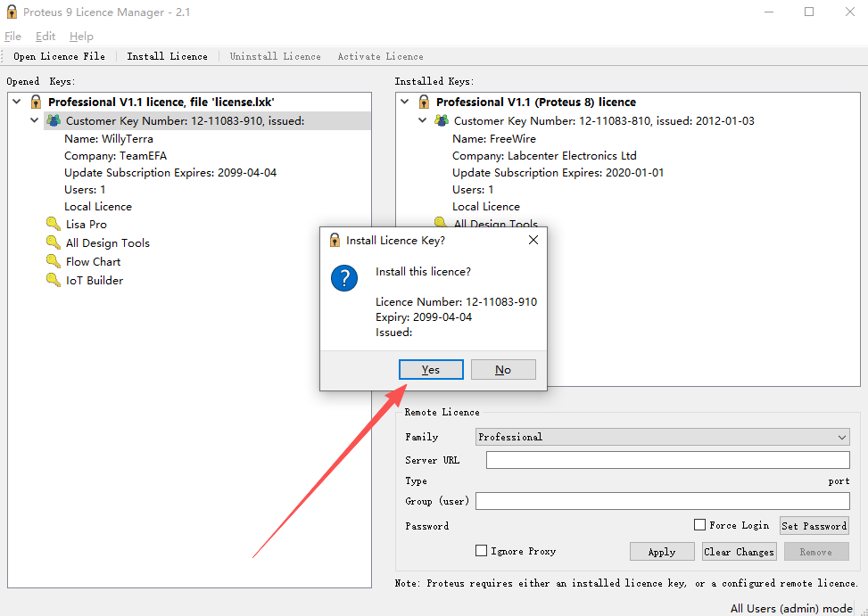
Task: Confirm install by clicking Yes
Action: pyautogui.click(x=431, y=369)
